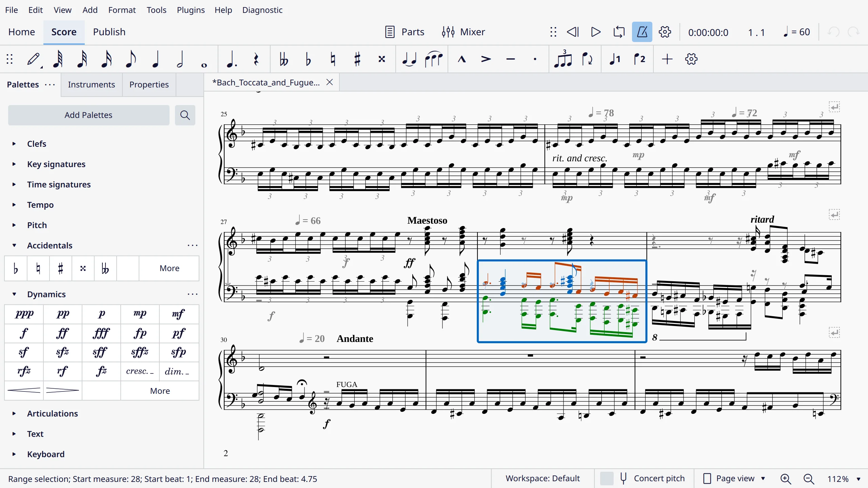Open the Accidentals palette options dots
The image size is (868, 488).
(x=193, y=245)
